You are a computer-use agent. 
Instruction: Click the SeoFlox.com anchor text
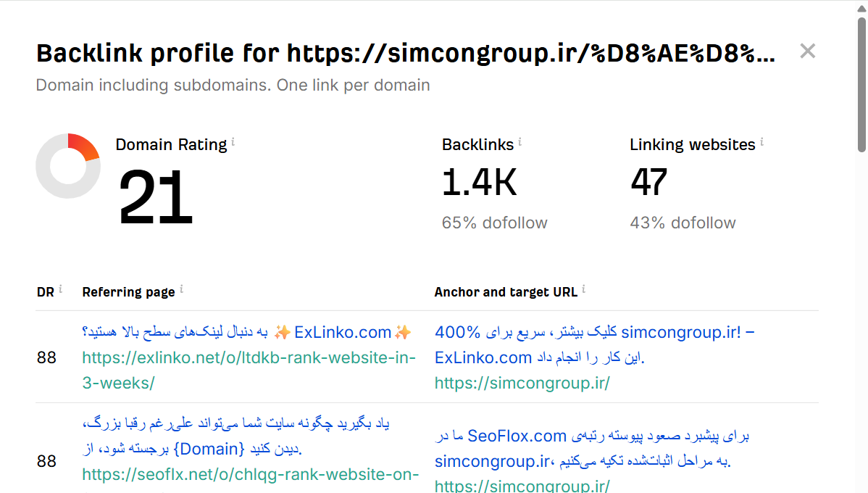click(518, 436)
